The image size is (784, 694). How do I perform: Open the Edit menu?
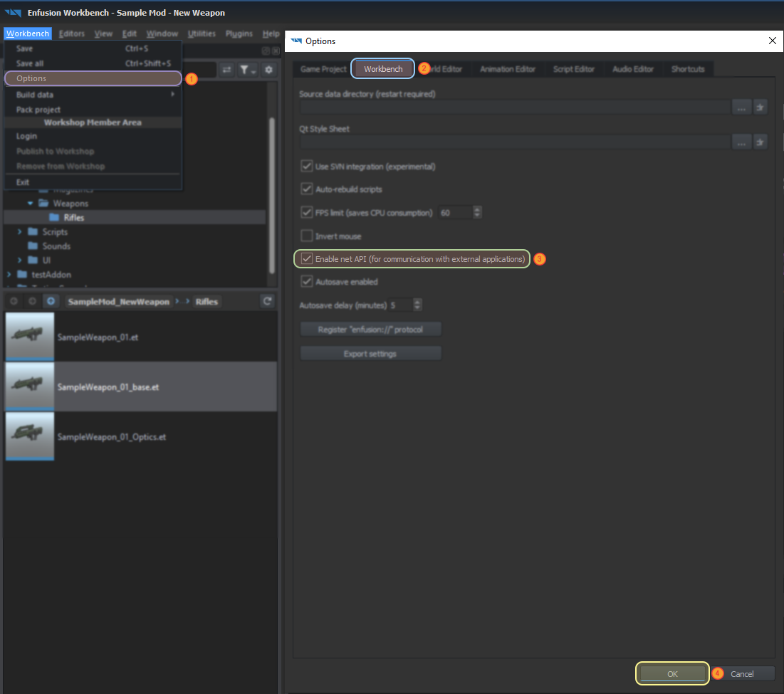[130, 33]
